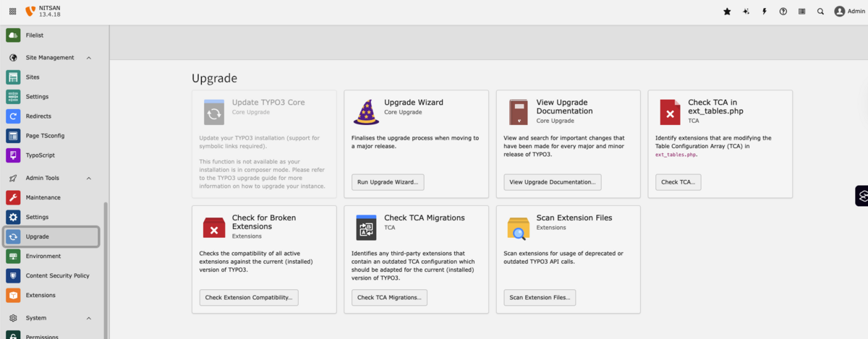Open the flush cache lightning bolt icon

point(765,12)
